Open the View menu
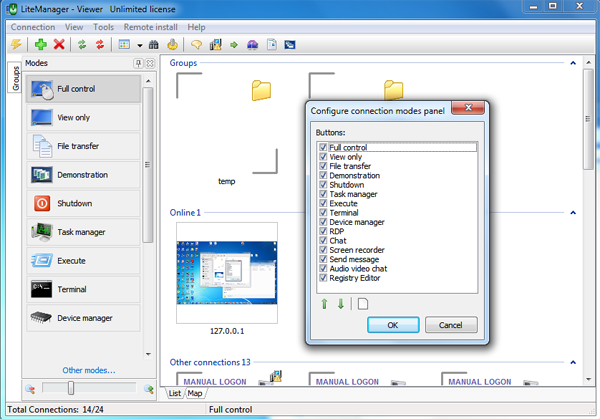600x419 pixels. (74, 27)
